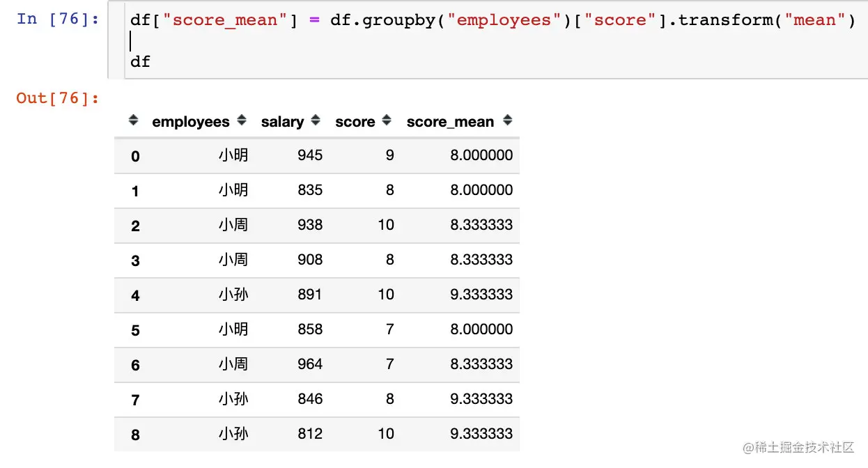
Task: Click row index 7
Action: click(135, 400)
